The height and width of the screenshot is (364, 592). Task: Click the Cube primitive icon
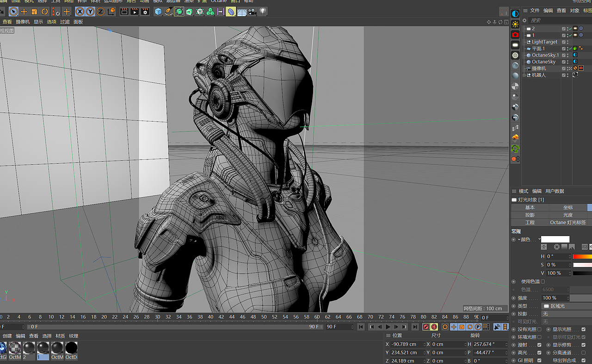tap(158, 12)
